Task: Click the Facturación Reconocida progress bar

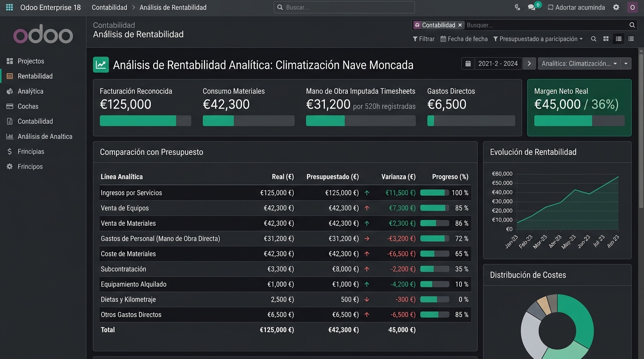Action: click(x=146, y=121)
